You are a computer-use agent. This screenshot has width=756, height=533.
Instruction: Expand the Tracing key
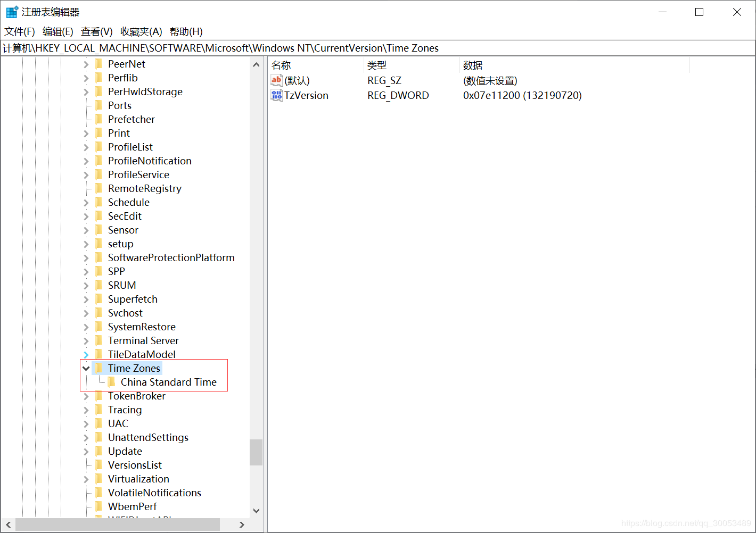pos(86,410)
